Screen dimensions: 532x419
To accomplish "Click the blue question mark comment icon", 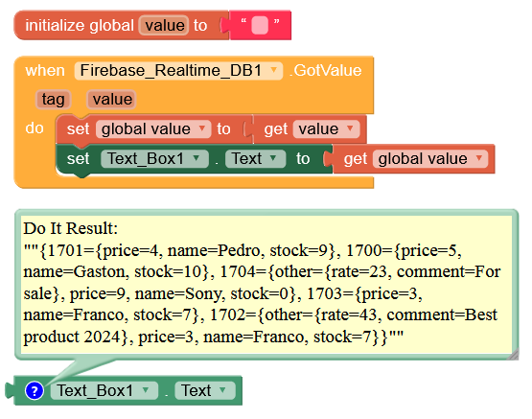I will click(x=35, y=390).
